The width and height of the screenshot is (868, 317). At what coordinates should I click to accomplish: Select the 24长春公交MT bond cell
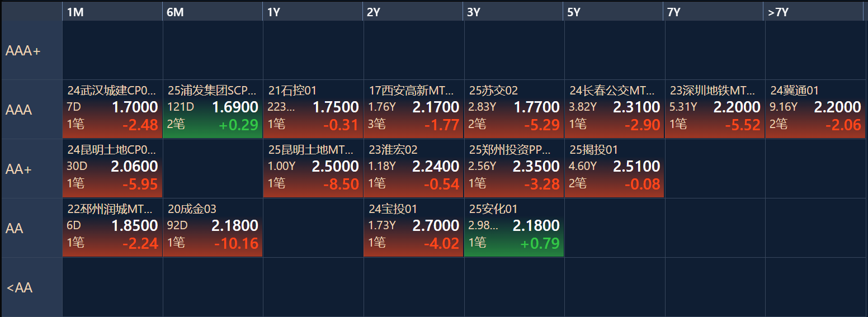tap(614, 109)
